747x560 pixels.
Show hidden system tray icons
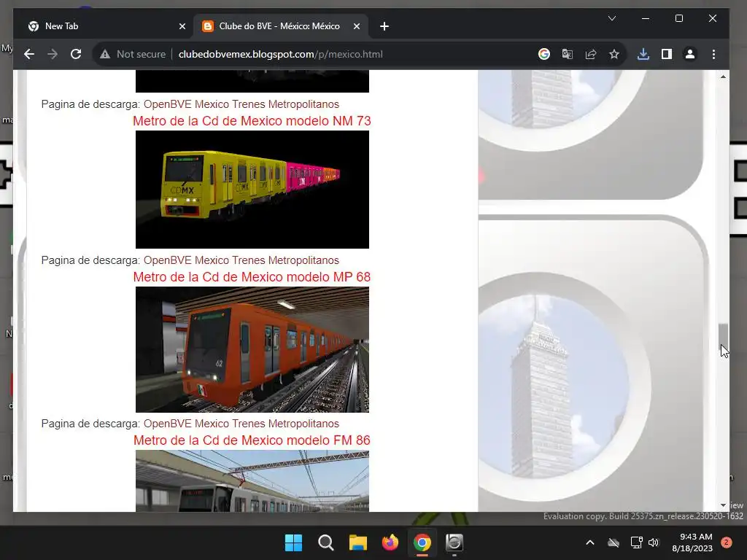589,542
